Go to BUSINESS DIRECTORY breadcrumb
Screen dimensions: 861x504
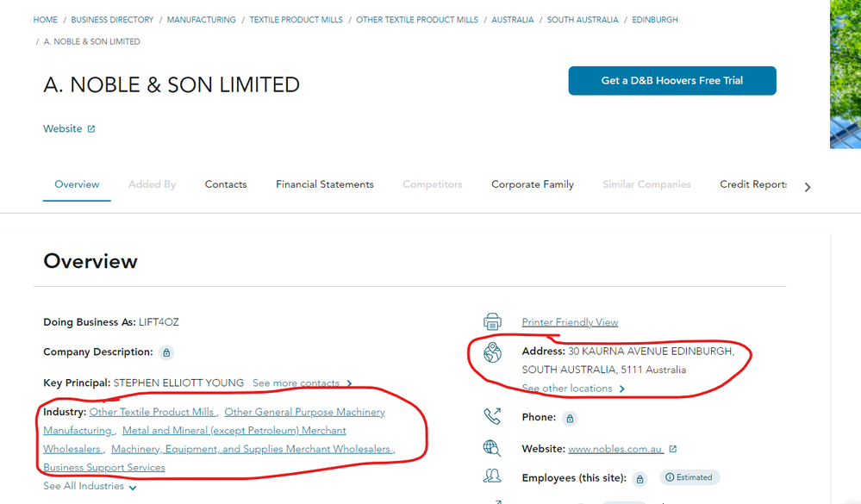(x=113, y=20)
